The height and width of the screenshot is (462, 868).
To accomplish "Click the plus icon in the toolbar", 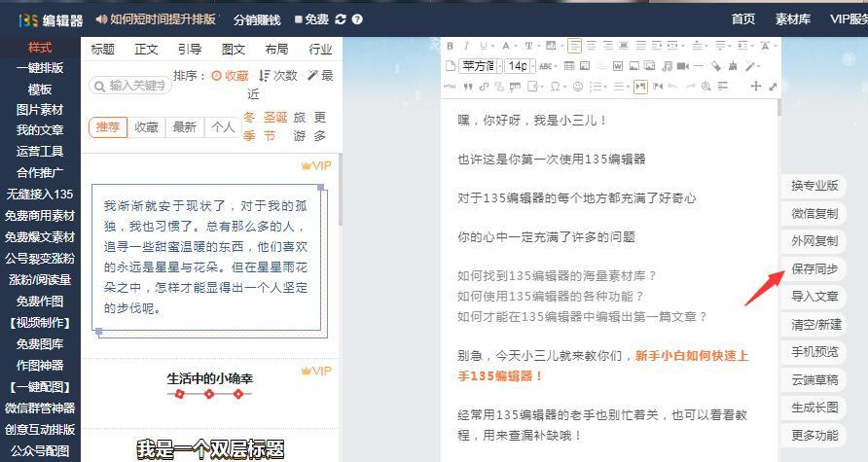I will [756, 87].
